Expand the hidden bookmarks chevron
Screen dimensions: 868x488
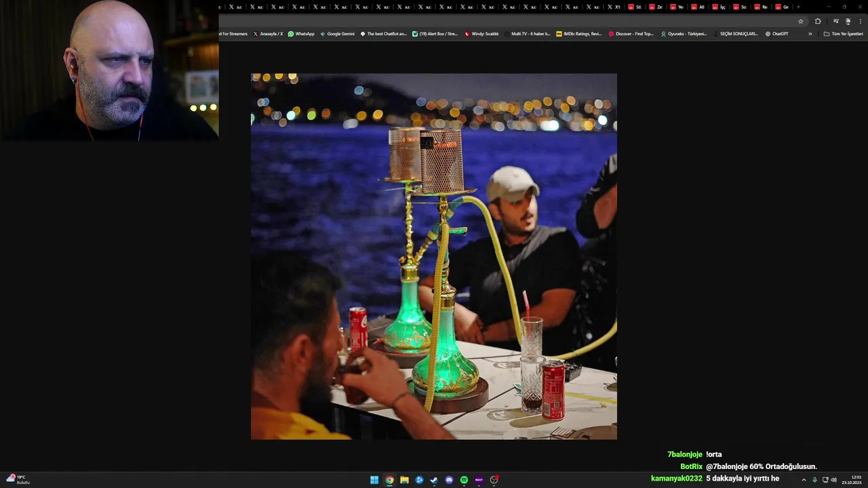810,33
